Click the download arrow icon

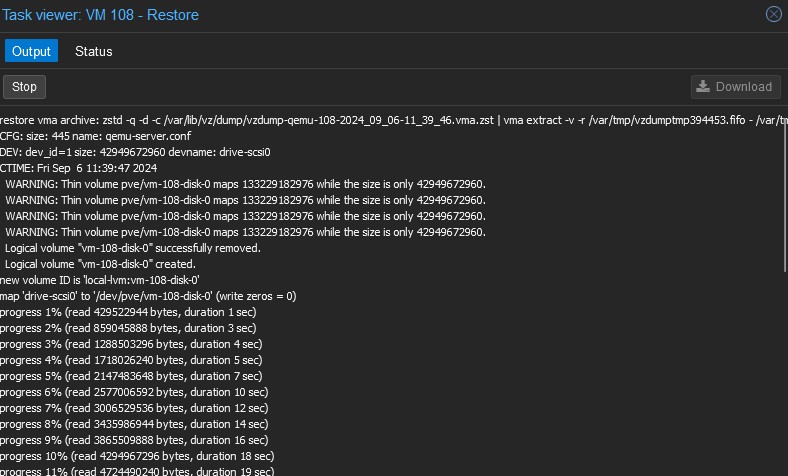tap(703, 87)
